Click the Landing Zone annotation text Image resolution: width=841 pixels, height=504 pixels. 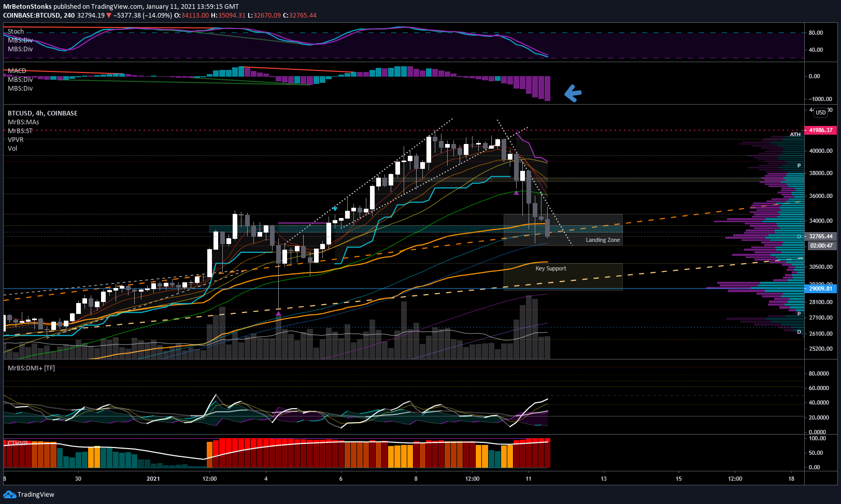tap(603, 240)
